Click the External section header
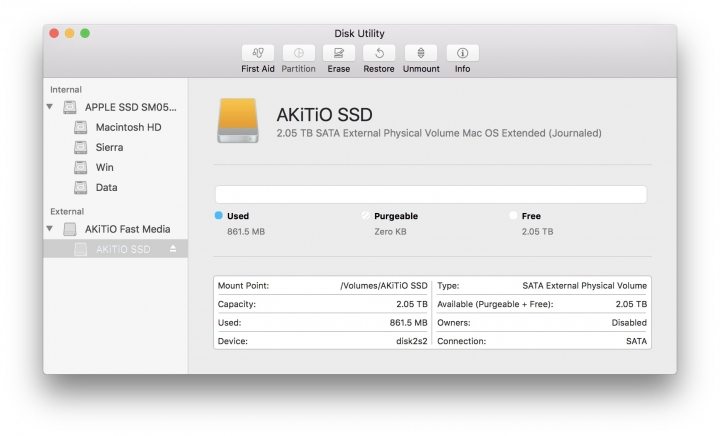720x436 pixels. pos(67,212)
